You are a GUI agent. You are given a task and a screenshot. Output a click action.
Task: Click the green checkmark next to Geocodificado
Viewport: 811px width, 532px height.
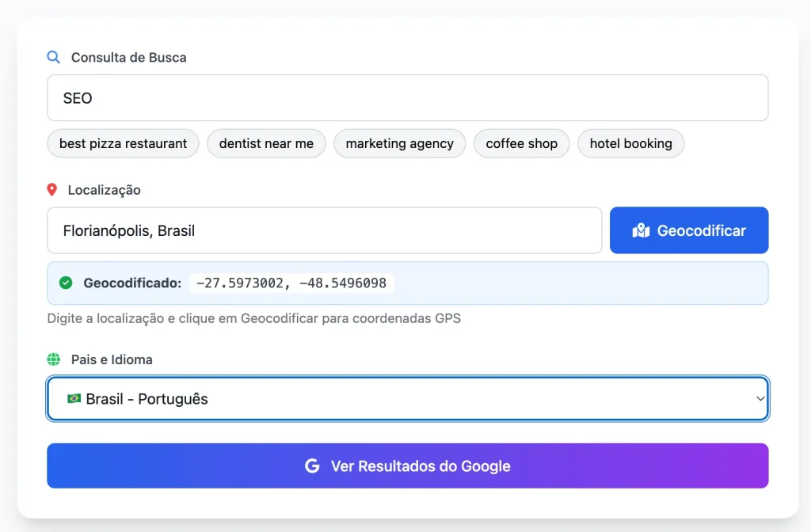(66, 282)
